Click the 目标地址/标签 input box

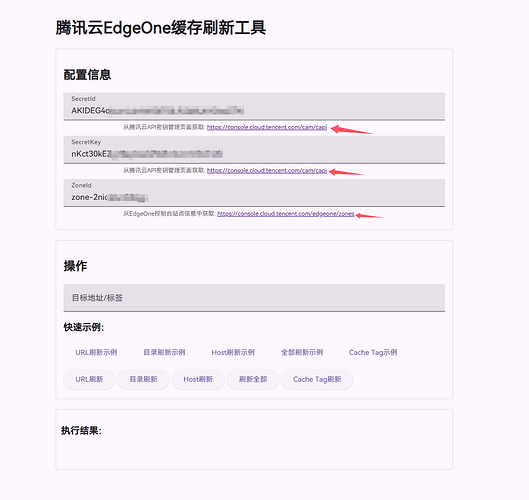(x=254, y=298)
